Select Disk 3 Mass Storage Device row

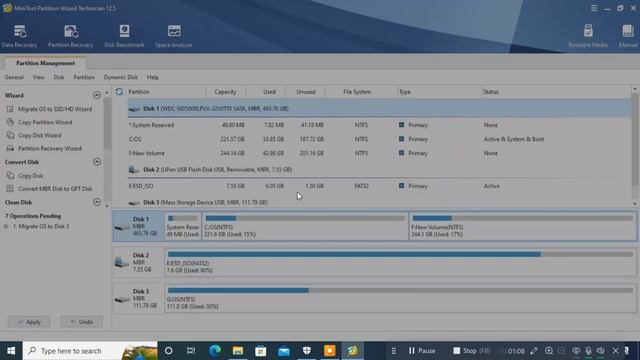(379, 202)
